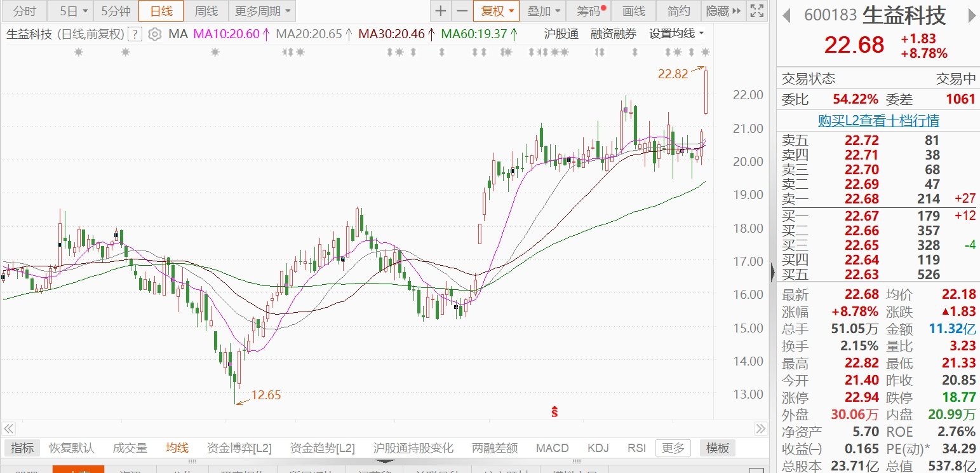Click the MA60:19.37 legend value
The image size is (980, 473).
(x=479, y=34)
